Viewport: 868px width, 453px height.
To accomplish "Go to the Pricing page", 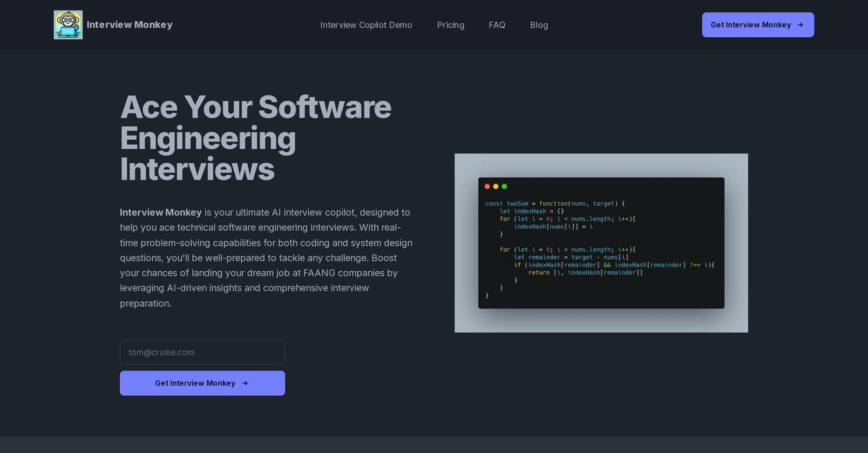I will pyautogui.click(x=451, y=25).
